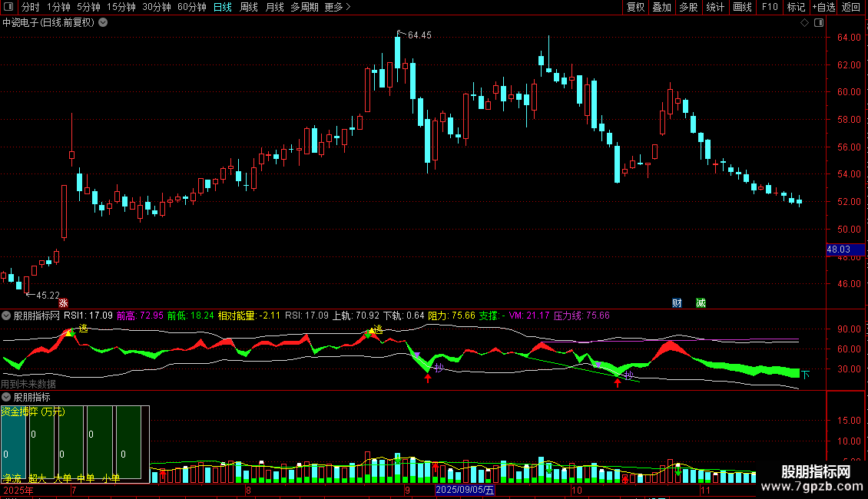Click the 资金博弈 (万元) title
The width and height of the screenshot is (868, 499).
[33, 411]
